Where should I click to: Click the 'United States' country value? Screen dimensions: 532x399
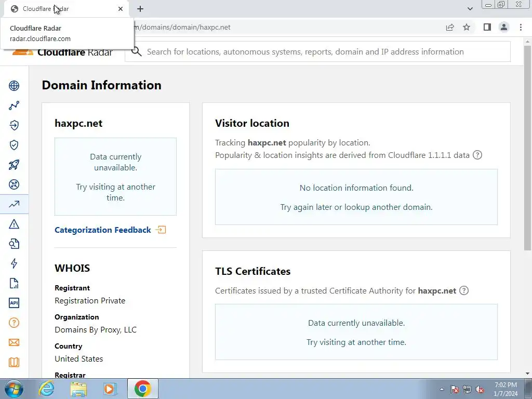[x=79, y=358]
